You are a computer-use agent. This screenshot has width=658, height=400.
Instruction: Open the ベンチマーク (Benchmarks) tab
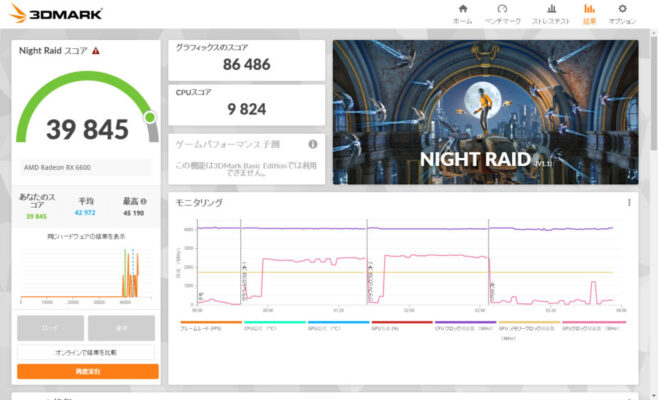pyautogui.click(x=502, y=14)
